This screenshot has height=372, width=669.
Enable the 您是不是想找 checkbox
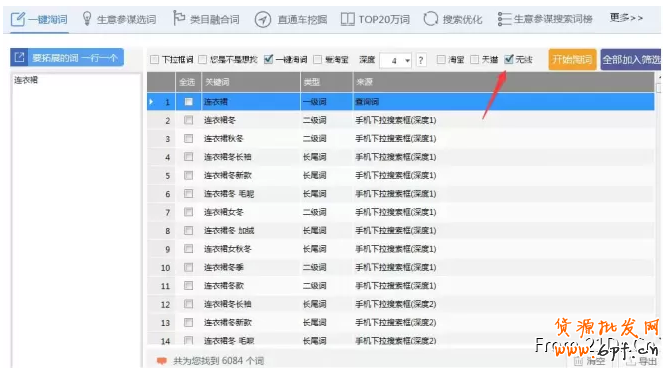[203, 60]
